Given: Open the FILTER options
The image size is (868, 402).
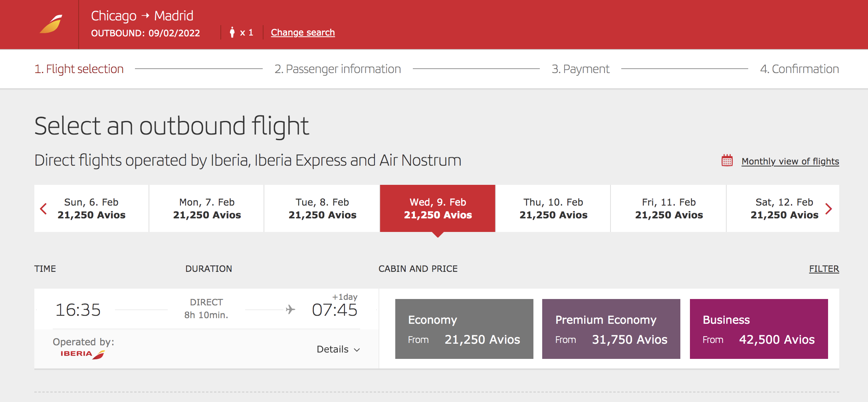Looking at the screenshot, I should (x=824, y=269).
